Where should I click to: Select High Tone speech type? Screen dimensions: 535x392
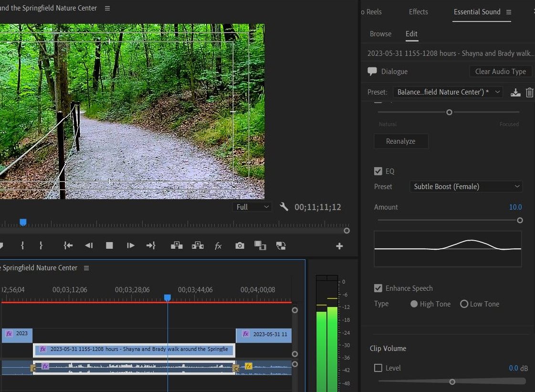pos(414,304)
